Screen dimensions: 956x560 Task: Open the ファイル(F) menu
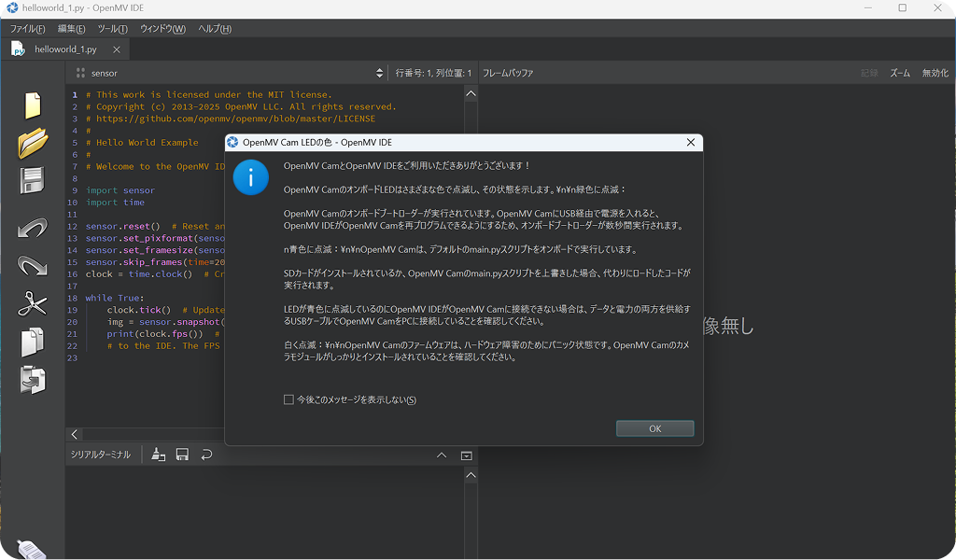(x=27, y=29)
